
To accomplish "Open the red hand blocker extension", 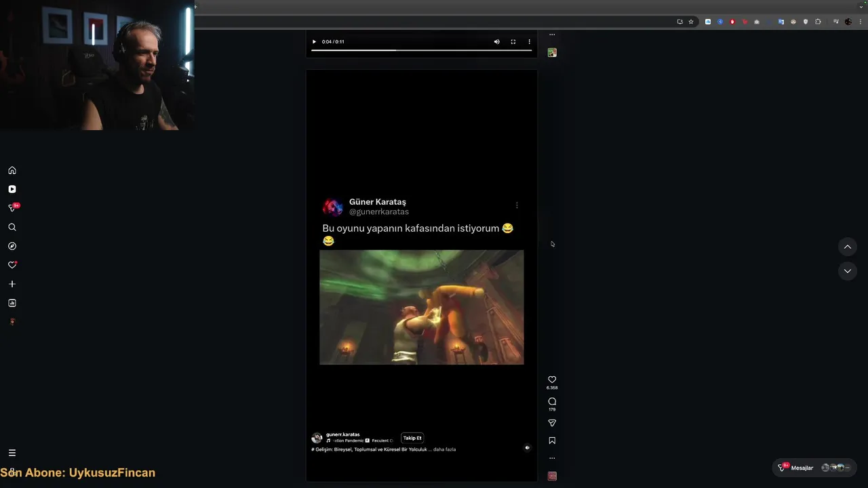I will [732, 22].
